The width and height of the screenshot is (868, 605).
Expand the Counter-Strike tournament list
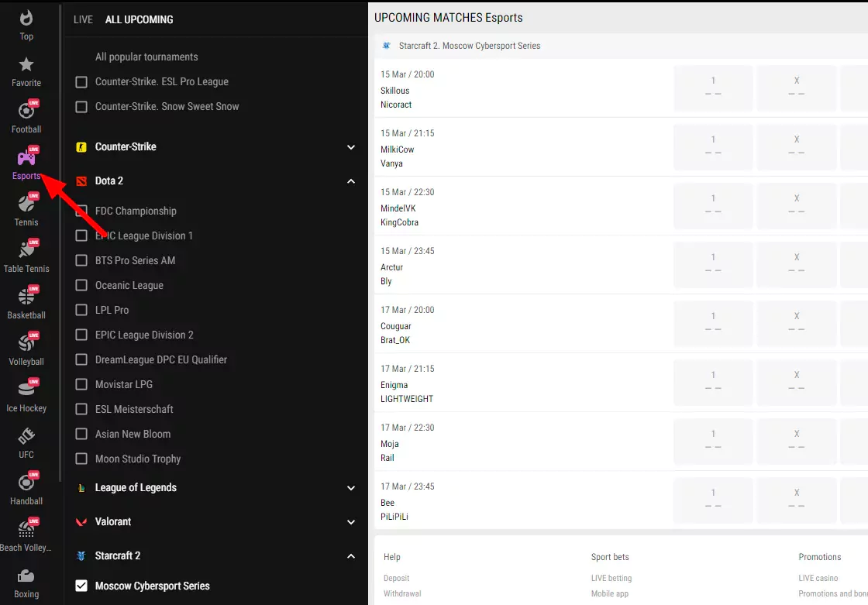tap(350, 147)
